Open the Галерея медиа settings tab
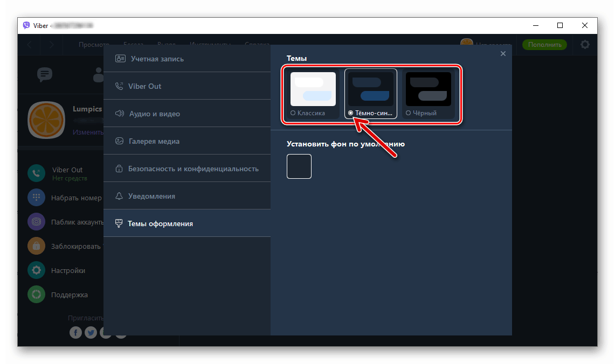 187,141
